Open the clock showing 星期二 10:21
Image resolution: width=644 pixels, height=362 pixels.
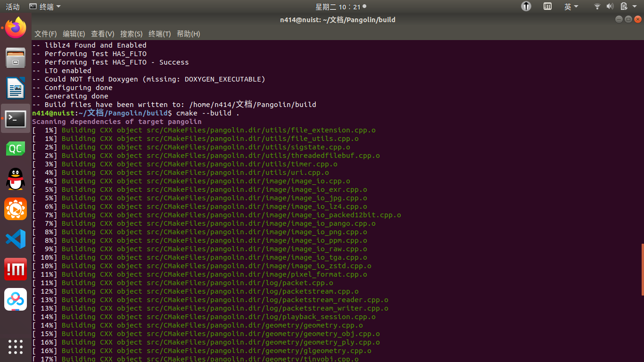pyautogui.click(x=340, y=7)
